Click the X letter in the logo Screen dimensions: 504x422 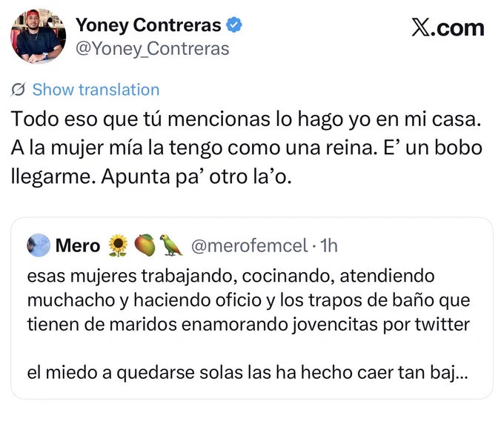(420, 28)
